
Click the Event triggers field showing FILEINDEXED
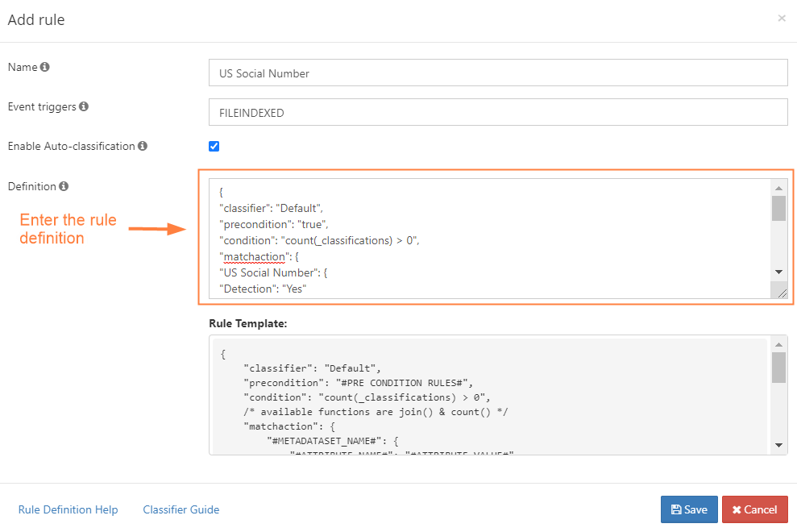497,113
